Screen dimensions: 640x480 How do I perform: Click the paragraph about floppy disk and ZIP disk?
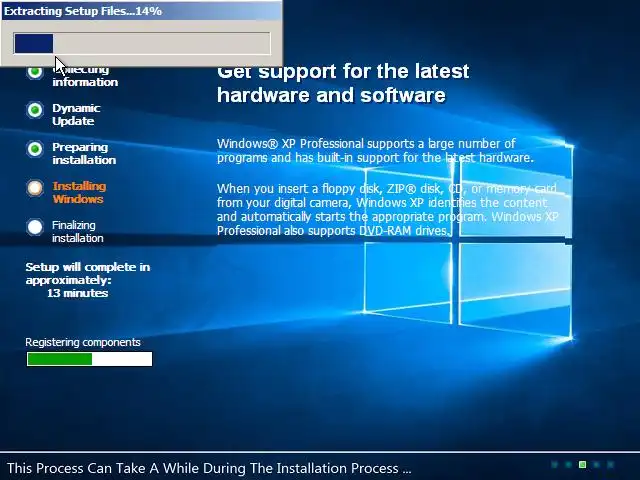pos(387,210)
